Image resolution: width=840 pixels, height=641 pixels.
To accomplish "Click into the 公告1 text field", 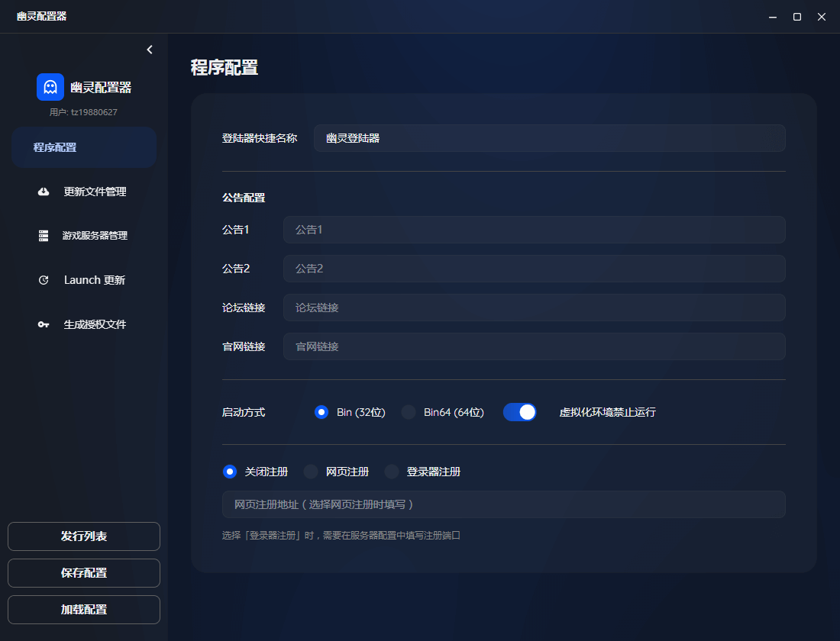I will (x=534, y=230).
